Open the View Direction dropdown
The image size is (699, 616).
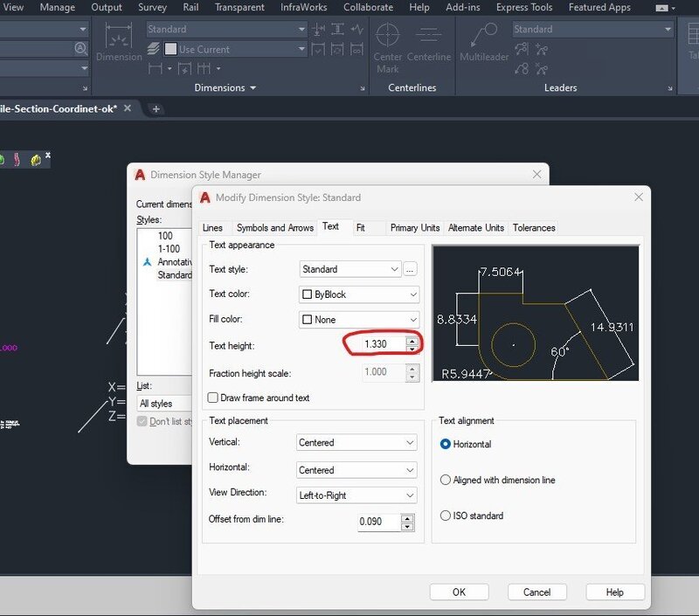pyautogui.click(x=356, y=495)
